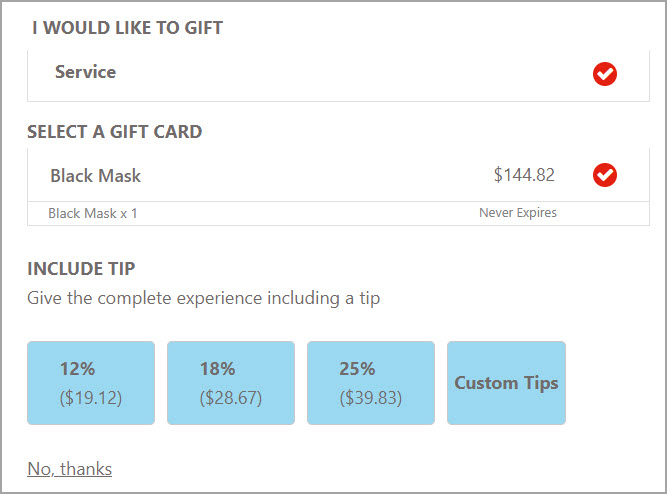Click the Black Mask x 1 detail line
Viewport: 667px width, 494px height.
coord(93,213)
